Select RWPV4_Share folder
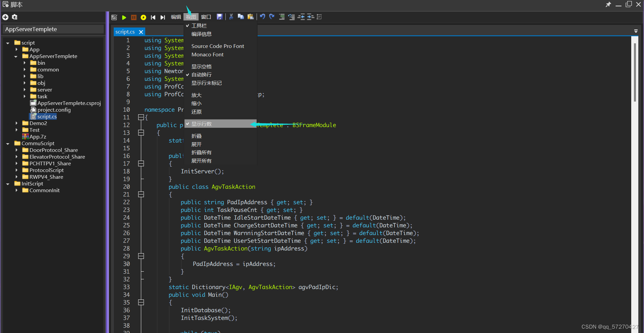Viewport: 644px width, 333px height. (43, 177)
